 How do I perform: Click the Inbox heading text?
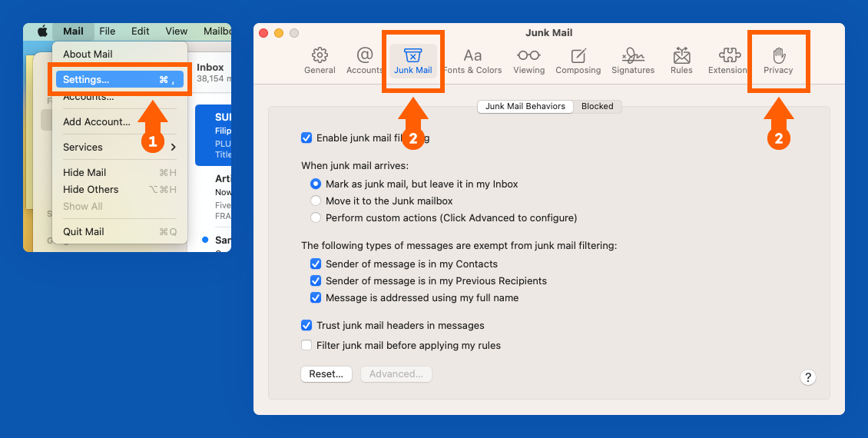coord(210,68)
